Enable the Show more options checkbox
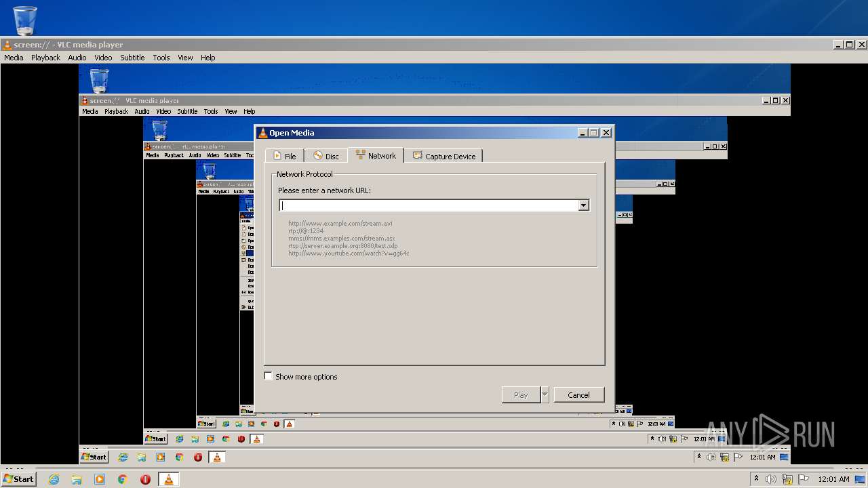Viewport: 868px width, 488px height. click(269, 376)
